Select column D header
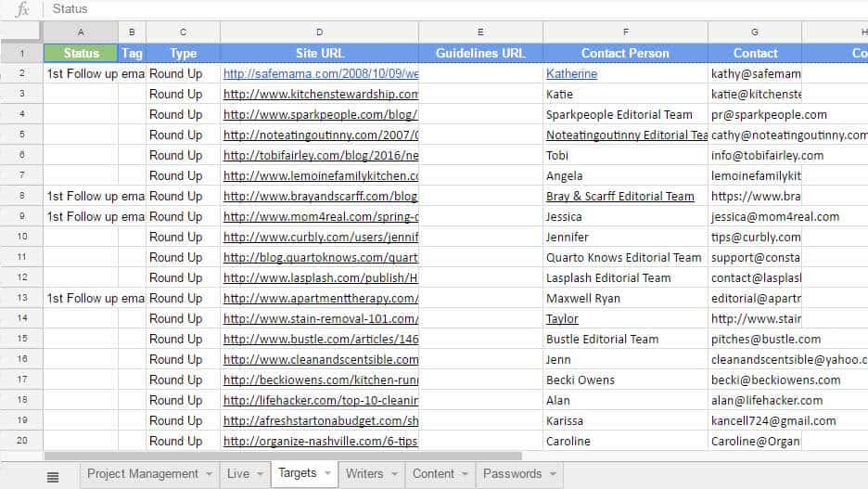The image size is (868, 489). point(319,32)
